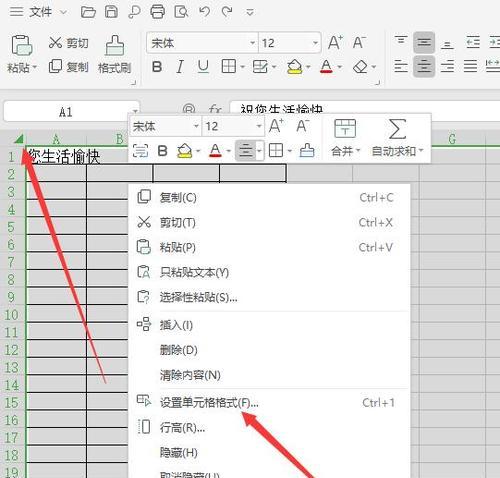Image resolution: width=500 pixels, height=478 pixels.
Task: Click the ribbon red font color A
Action: [x=326, y=67]
